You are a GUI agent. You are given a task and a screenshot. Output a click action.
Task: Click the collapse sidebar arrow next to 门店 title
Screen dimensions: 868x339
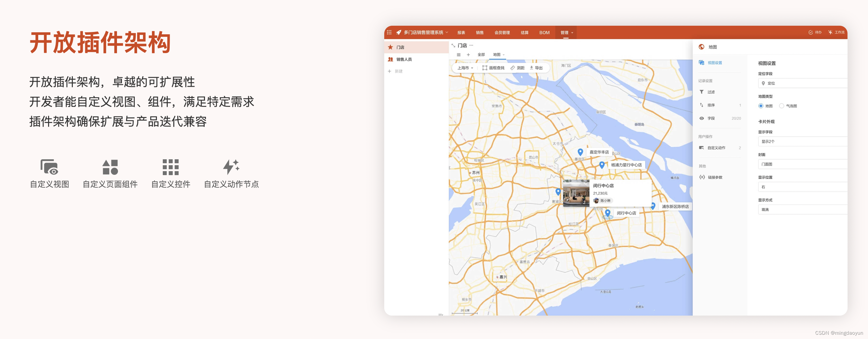pos(453,46)
